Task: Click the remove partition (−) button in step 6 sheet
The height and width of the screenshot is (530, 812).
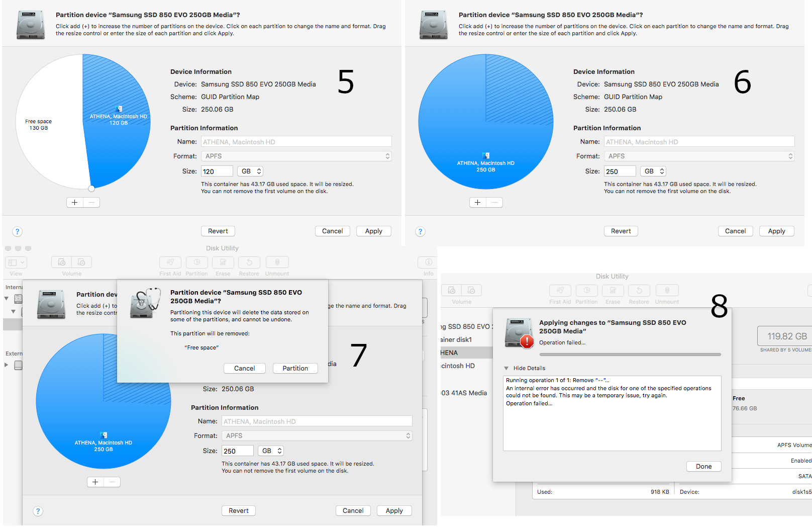Action: (x=494, y=202)
